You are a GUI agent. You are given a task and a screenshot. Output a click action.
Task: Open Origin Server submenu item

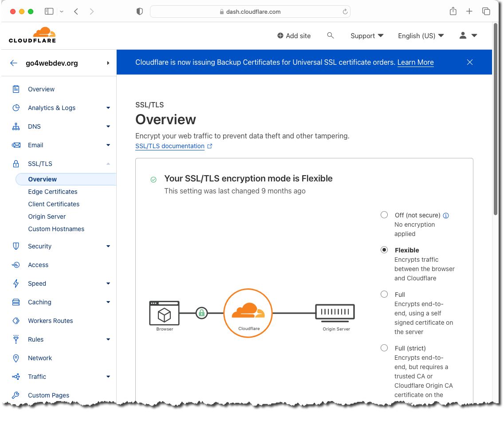coord(47,216)
